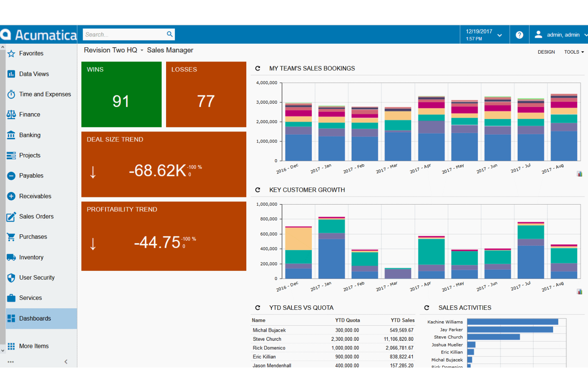Open Data Views in the sidebar

click(x=41, y=74)
